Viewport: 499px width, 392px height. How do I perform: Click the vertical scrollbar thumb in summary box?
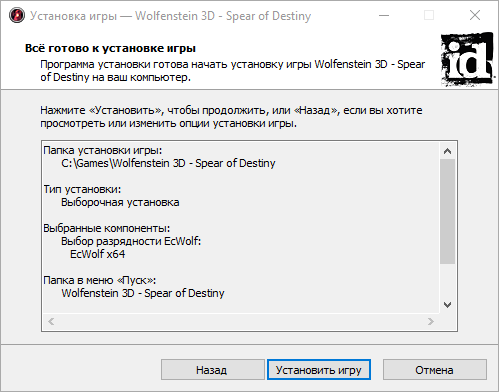447,211
